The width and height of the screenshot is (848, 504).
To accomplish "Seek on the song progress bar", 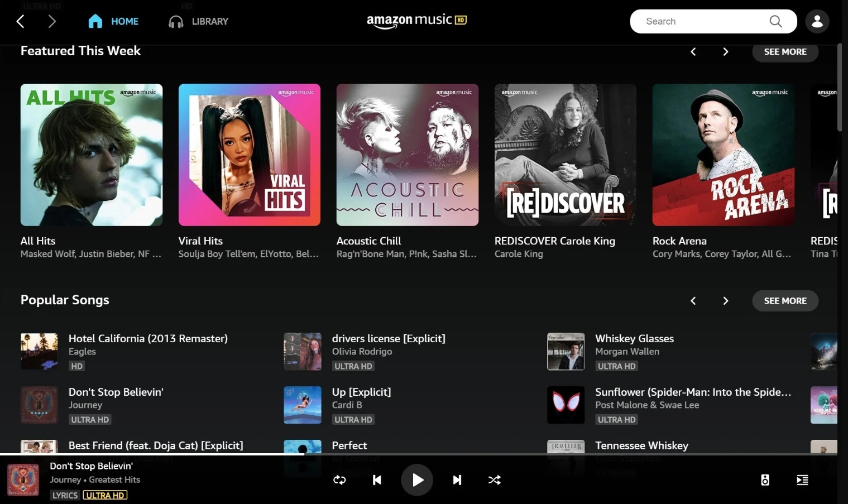I will [x=419, y=454].
